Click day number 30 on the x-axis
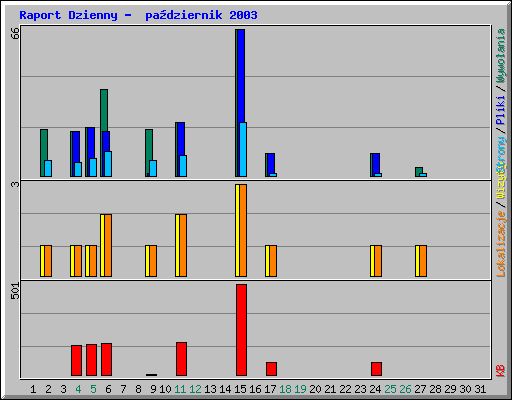Image resolution: width=512 pixels, height=400 pixels. pos(465,389)
